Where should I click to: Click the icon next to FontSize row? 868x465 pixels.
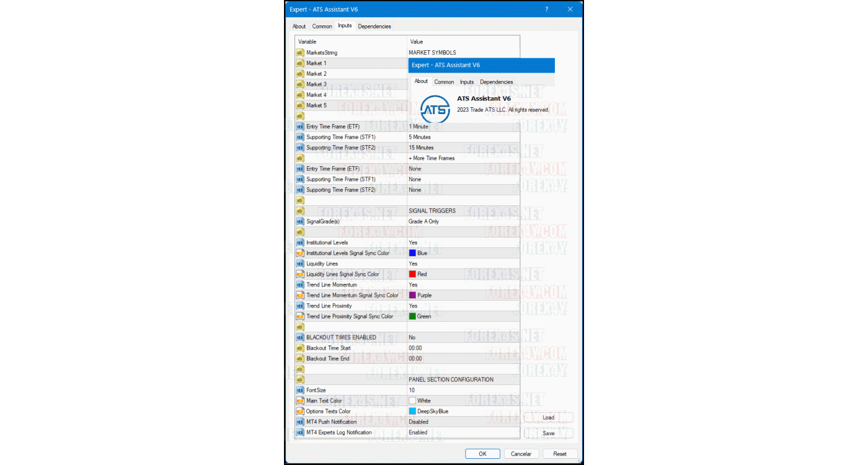click(x=300, y=390)
